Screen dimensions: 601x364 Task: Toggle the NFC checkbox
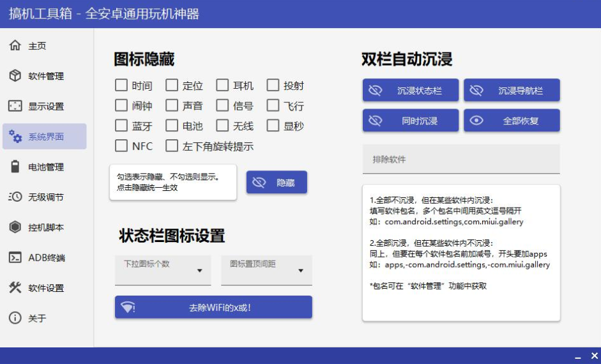121,146
